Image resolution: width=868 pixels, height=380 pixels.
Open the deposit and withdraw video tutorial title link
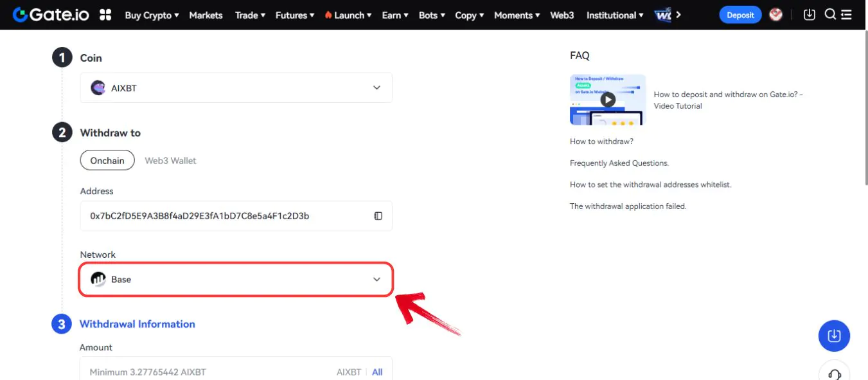[729, 100]
